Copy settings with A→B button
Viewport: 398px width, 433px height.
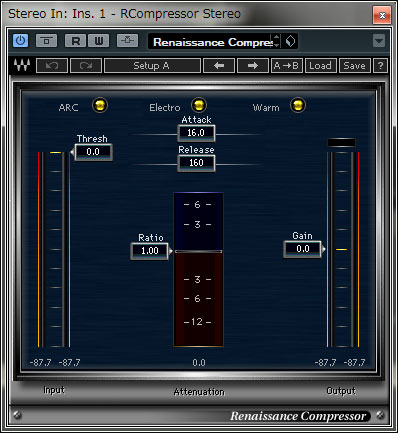[x=287, y=66]
